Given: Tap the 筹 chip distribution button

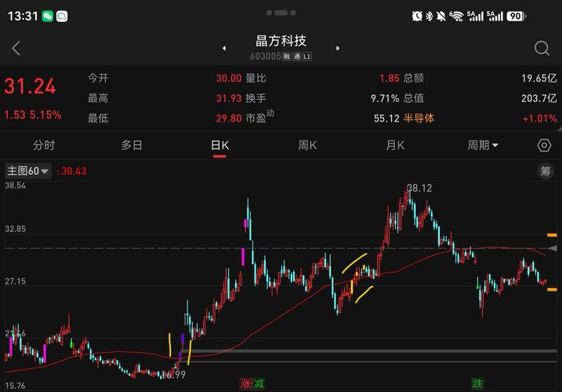Looking at the screenshot, I should click(x=546, y=171).
